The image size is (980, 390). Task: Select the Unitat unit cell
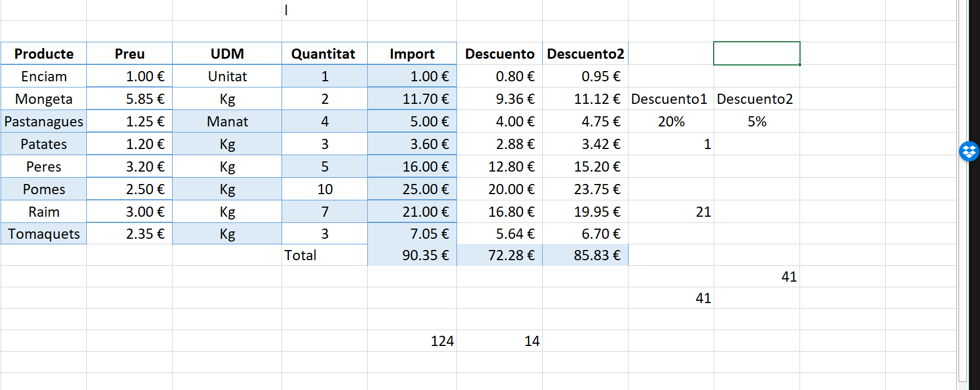[x=227, y=76]
